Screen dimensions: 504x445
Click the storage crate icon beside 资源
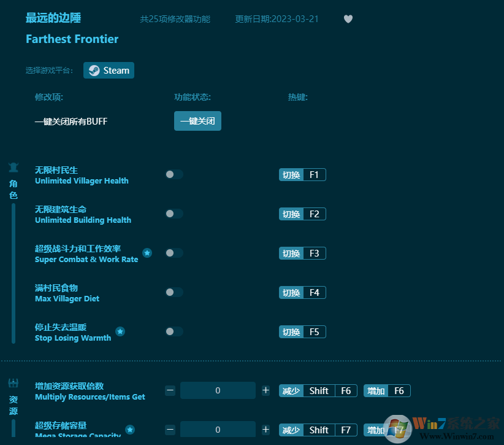[x=13, y=382]
